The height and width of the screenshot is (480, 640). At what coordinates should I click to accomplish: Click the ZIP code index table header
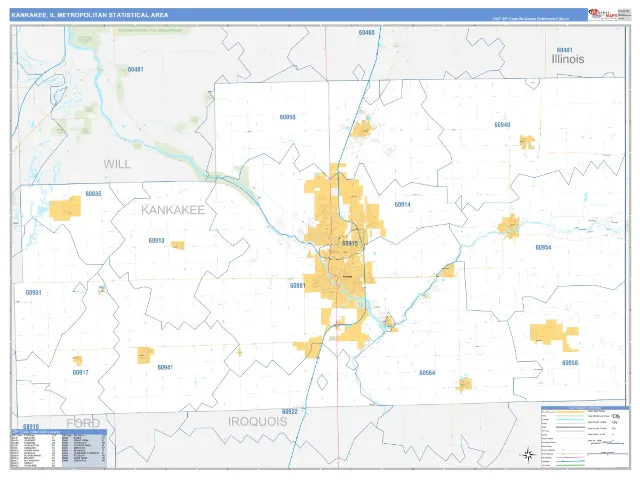[x=59, y=432]
